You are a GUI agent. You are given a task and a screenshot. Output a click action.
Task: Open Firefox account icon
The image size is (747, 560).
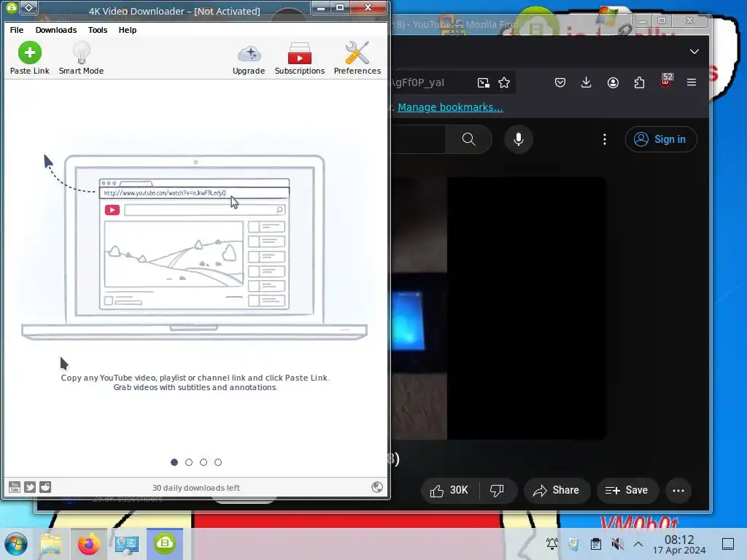(613, 82)
